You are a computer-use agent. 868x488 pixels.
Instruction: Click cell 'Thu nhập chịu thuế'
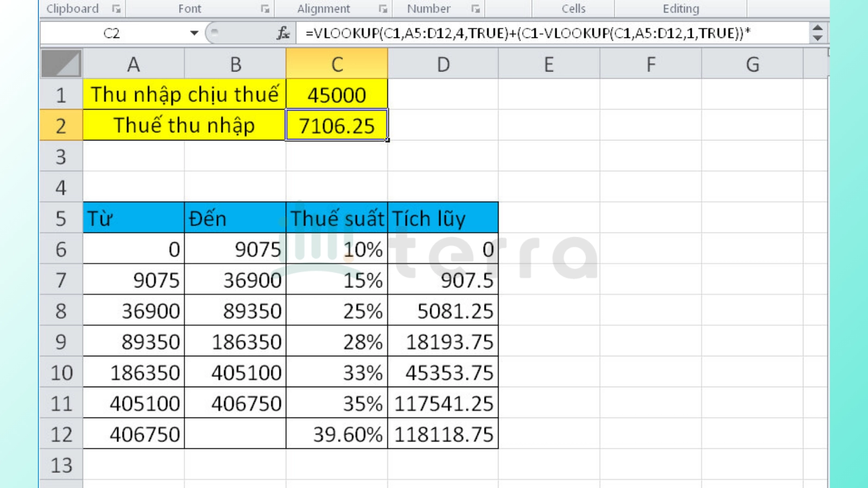point(184,94)
